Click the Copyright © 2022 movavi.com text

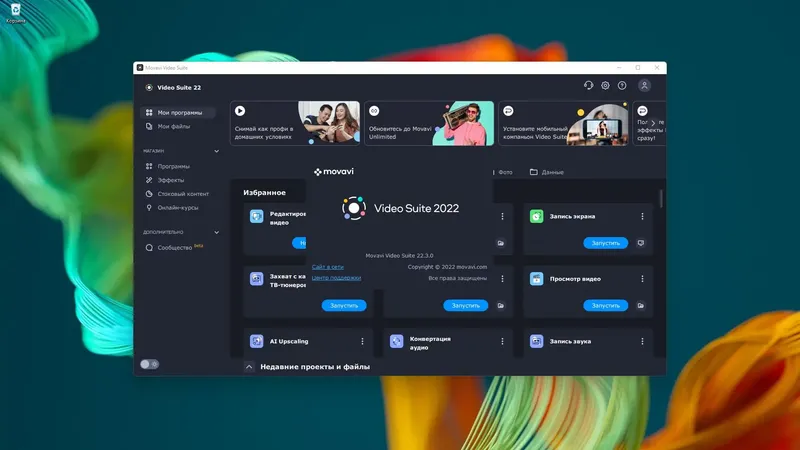click(x=447, y=267)
